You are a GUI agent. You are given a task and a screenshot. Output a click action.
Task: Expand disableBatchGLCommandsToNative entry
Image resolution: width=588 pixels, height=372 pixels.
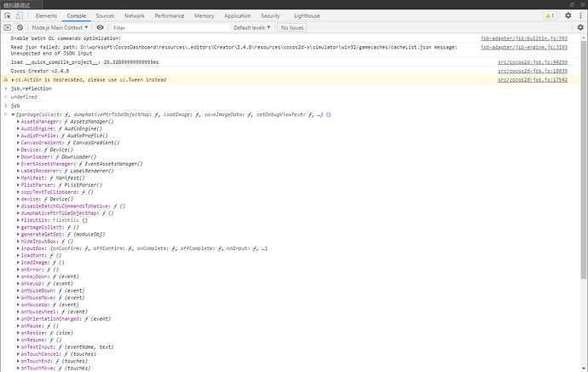(x=18, y=206)
